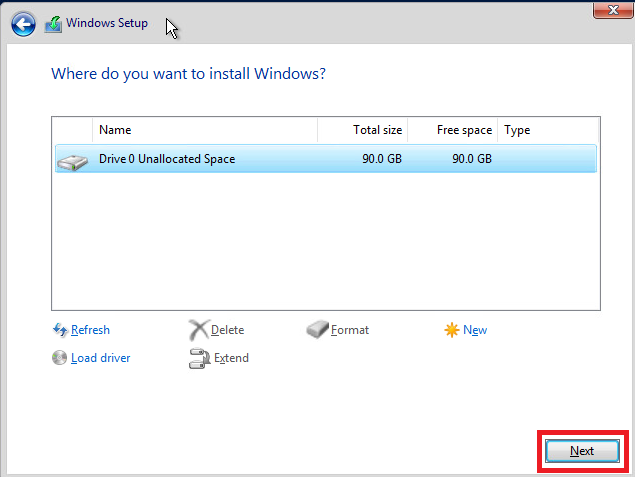635x477 pixels.
Task: Click the Extend partition icon
Action: pyautogui.click(x=198, y=358)
